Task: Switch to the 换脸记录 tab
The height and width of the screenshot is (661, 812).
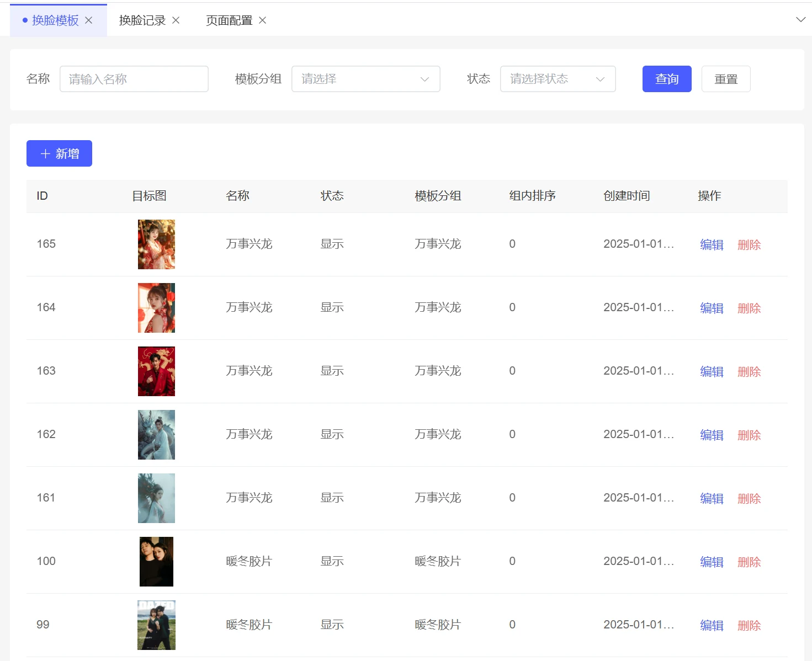Action: click(142, 20)
